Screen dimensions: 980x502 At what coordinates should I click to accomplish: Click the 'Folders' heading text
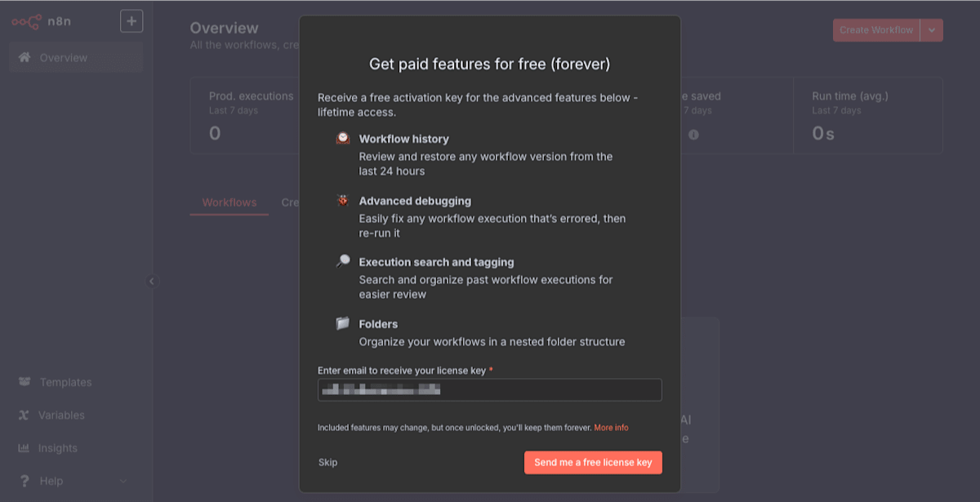[x=378, y=324]
